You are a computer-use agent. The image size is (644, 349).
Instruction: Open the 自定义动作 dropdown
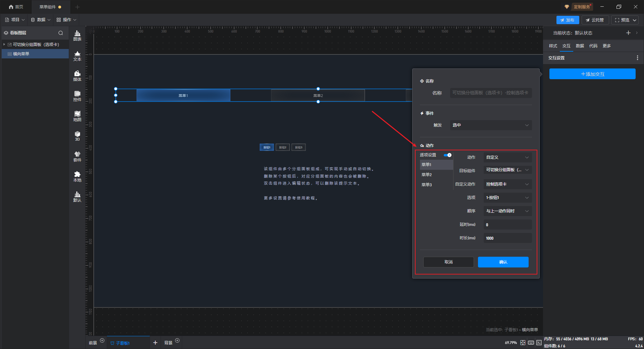coord(507,184)
